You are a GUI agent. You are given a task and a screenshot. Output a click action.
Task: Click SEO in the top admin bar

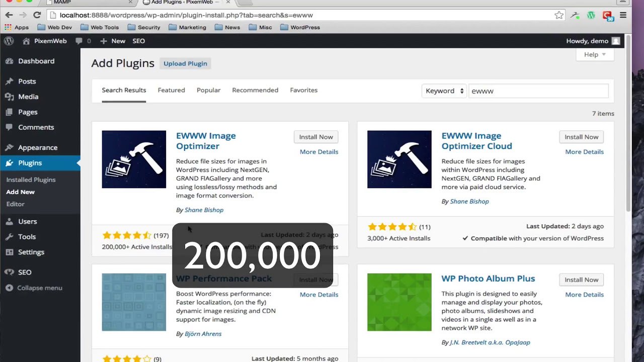[138, 41]
